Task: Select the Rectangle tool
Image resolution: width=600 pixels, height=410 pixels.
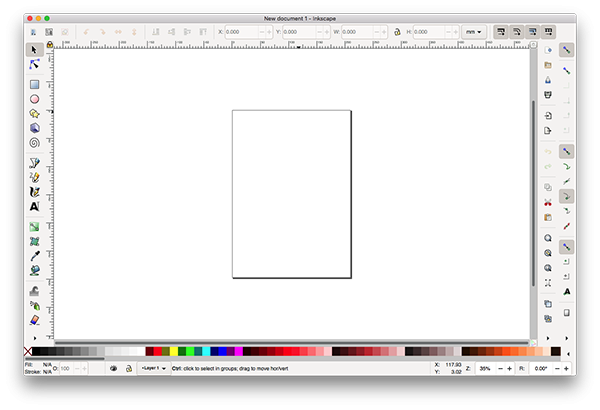Action: coord(34,85)
